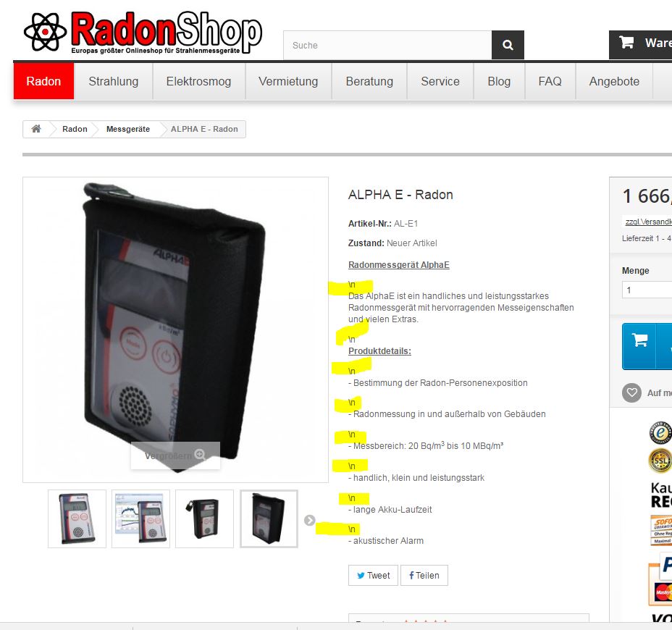Click the RadonShop atom logo
The width and height of the screenshot is (672, 630).
[45, 32]
